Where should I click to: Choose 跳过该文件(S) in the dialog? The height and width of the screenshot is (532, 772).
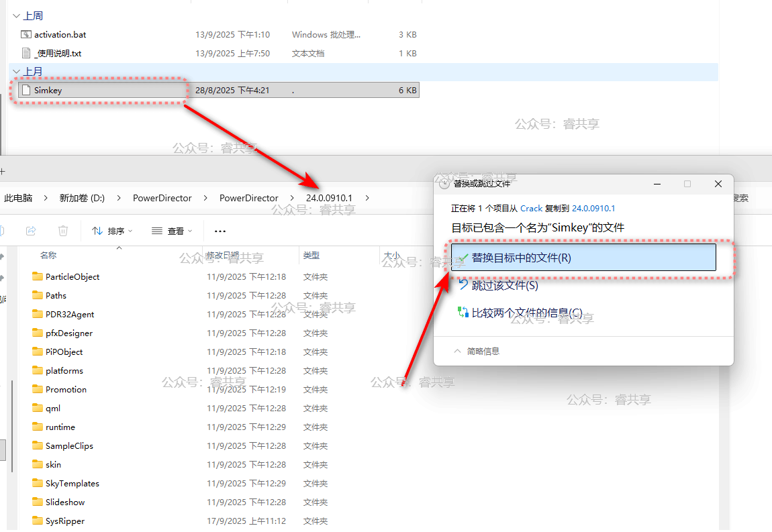coord(498,285)
